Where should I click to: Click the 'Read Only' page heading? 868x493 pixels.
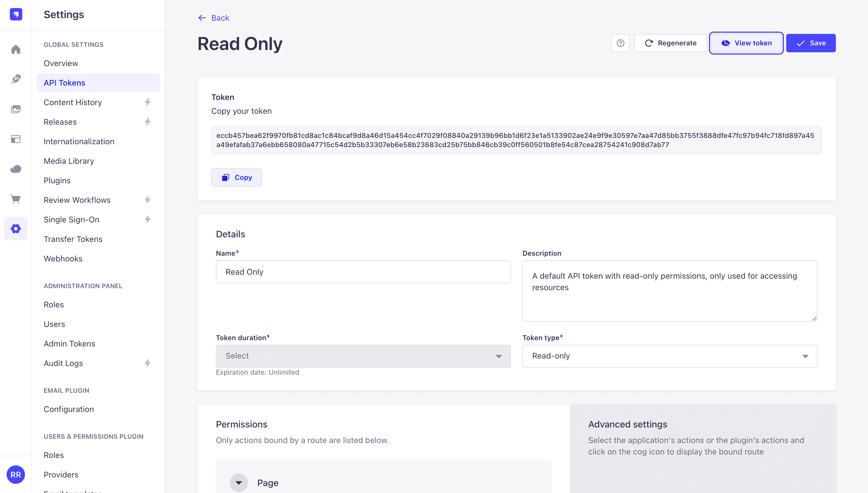point(240,44)
